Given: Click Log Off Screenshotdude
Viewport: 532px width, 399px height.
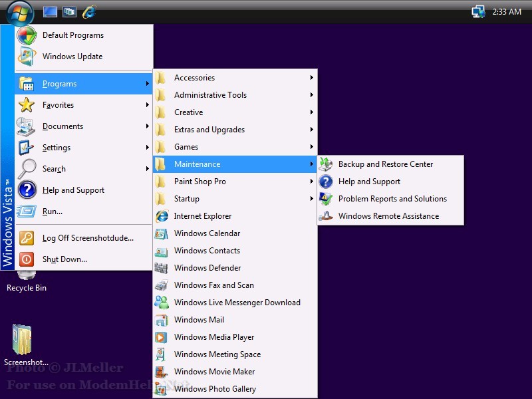Looking at the screenshot, I should pos(88,238).
